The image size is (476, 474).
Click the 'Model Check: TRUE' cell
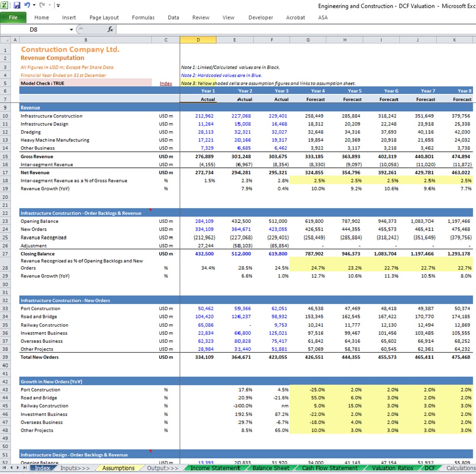coord(86,83)
